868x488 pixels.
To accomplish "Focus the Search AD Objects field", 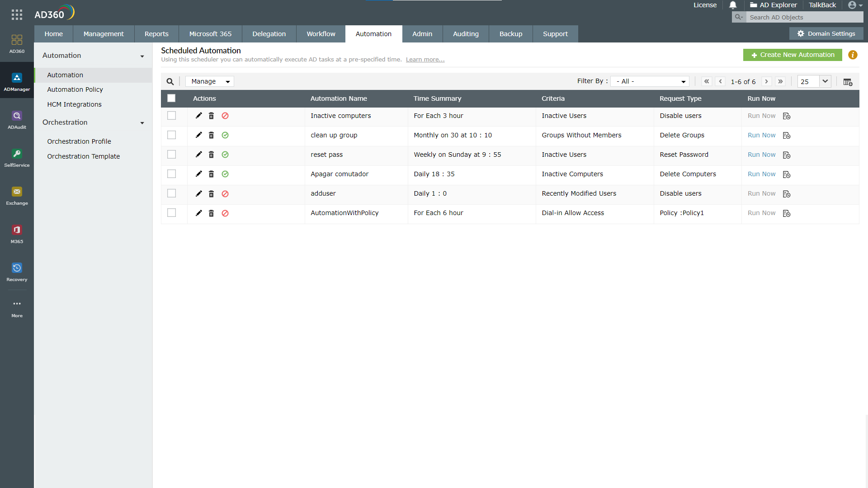I will 804,17.
